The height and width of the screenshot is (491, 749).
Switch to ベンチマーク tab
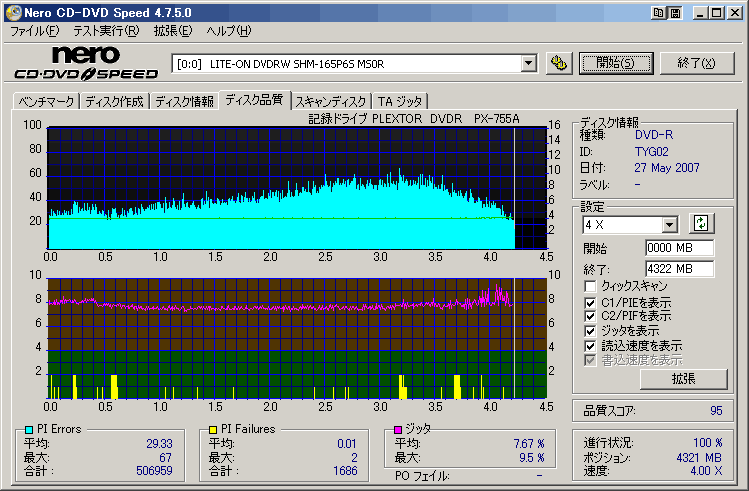(x=46, y=102)
